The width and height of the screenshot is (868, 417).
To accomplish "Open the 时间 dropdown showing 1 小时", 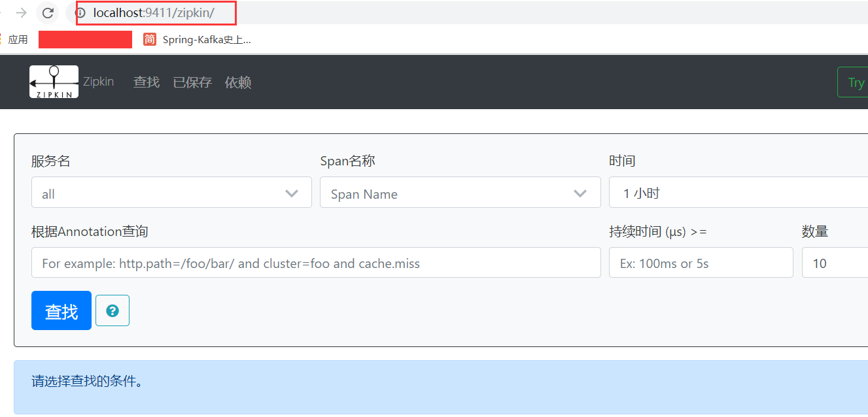I will click(738, 192).
